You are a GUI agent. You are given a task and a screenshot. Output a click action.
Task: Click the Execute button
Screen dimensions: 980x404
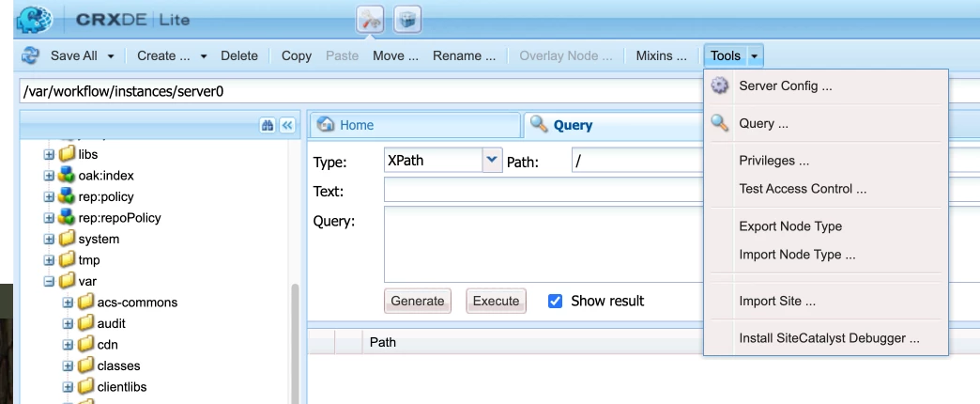coord(496,301)
